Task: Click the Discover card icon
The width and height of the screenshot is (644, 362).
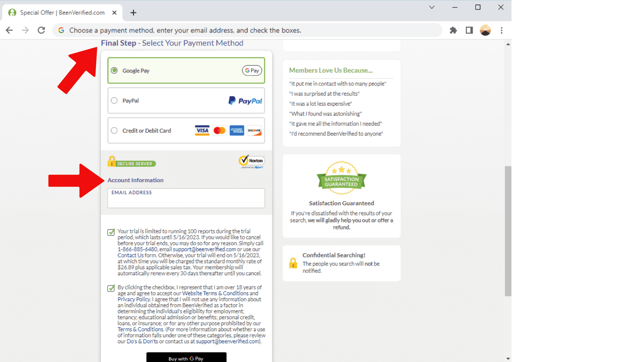Action: click(254, 130)
